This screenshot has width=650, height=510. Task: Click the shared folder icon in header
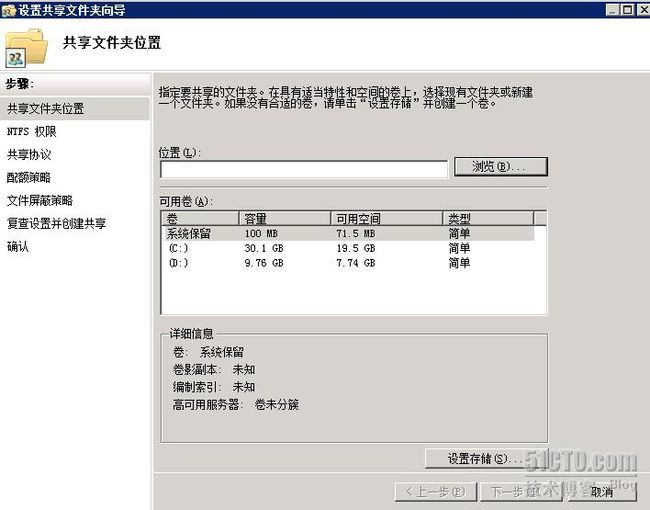click(x=27, y=48)
